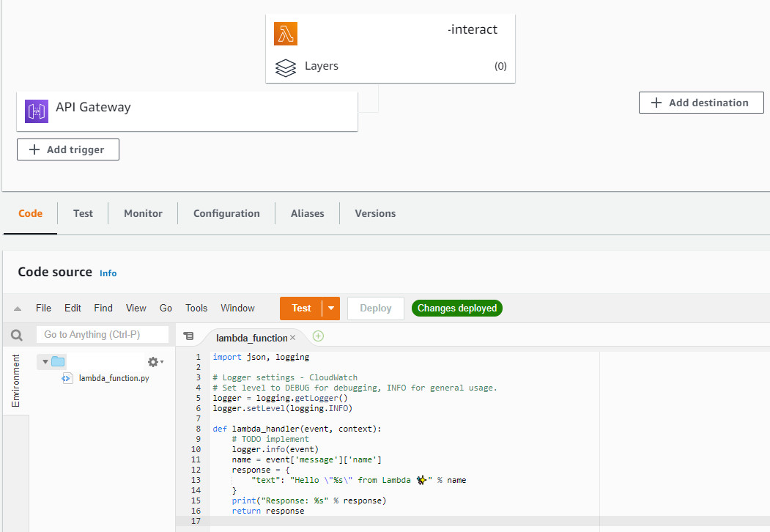770x532 pixels.
Task: Click the search magnifier icon in editor
Action: 17,335
